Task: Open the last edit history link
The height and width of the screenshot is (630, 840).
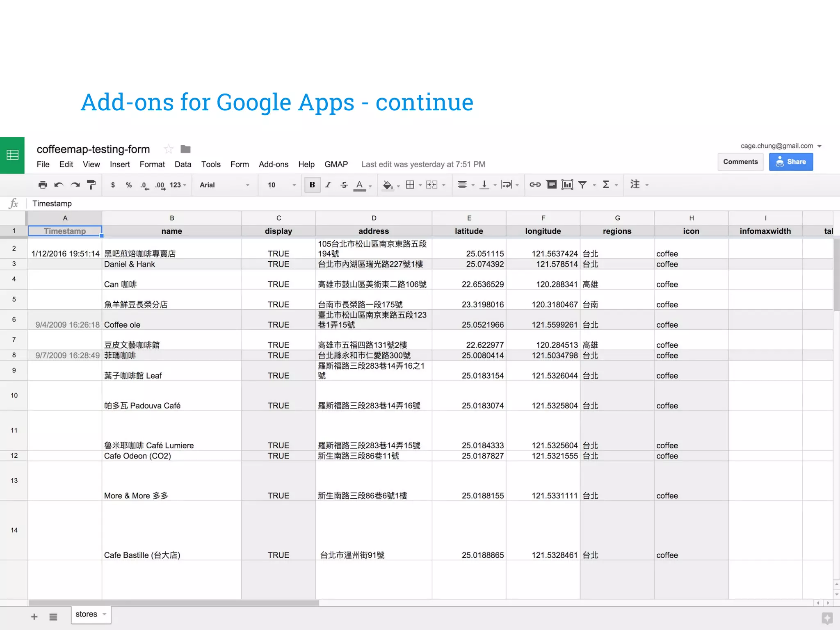Action: [423, 164]
